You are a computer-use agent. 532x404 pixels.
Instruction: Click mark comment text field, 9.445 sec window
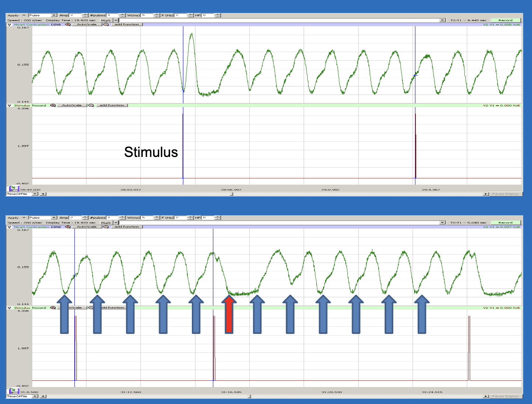[279, 20]
